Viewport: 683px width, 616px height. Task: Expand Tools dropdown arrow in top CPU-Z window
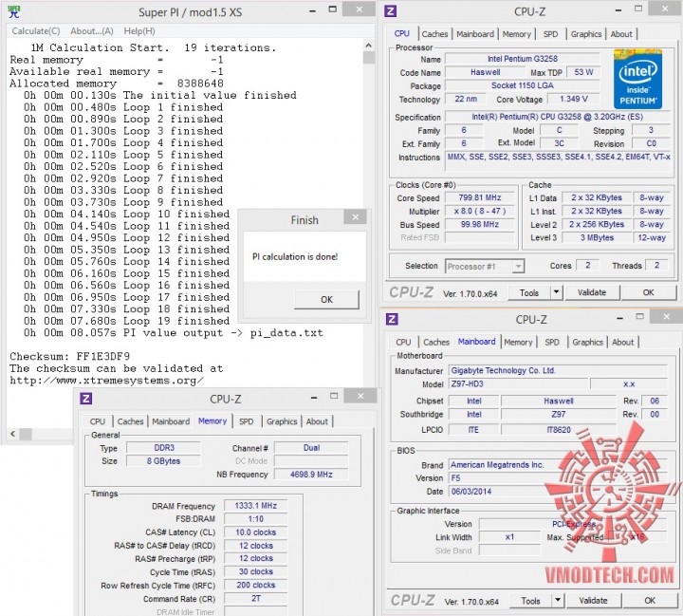point(557,293)
